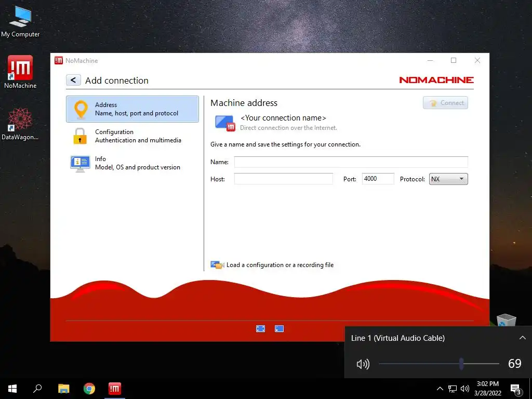Click the NOMACHINE brand logo
The image size is (532, 399).
point(436,79)
